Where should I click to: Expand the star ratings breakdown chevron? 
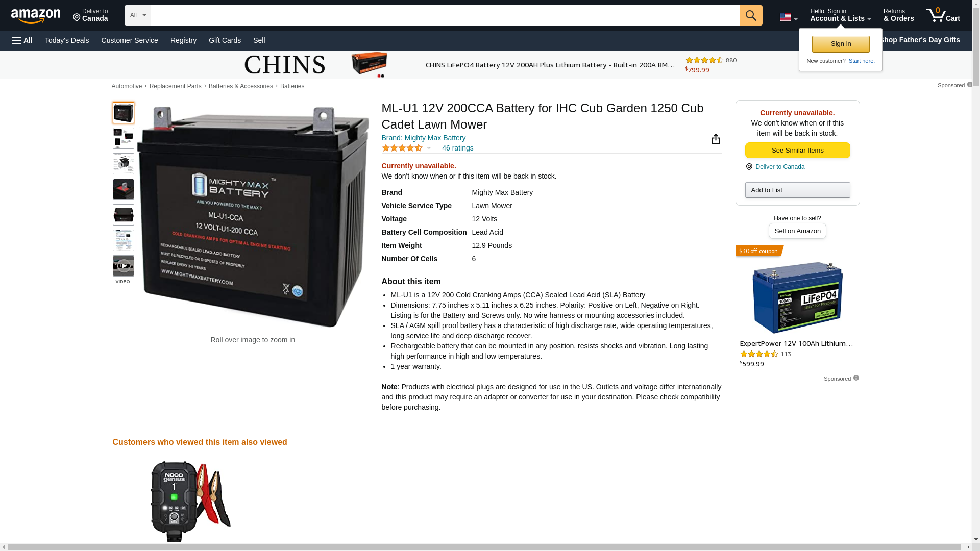click(x=429, y=148)
